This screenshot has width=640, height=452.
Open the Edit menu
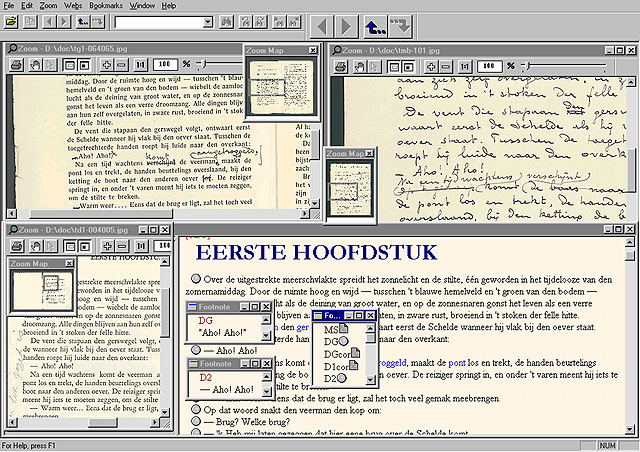point(27,6)
